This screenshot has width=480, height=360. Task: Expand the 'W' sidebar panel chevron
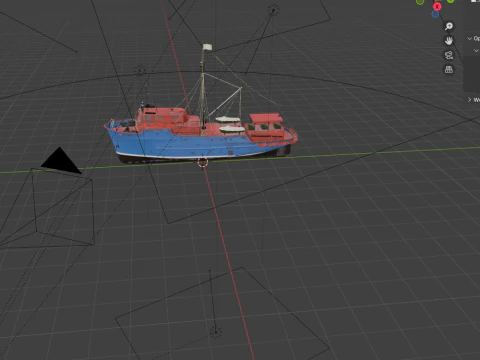[x=469, y=99]
